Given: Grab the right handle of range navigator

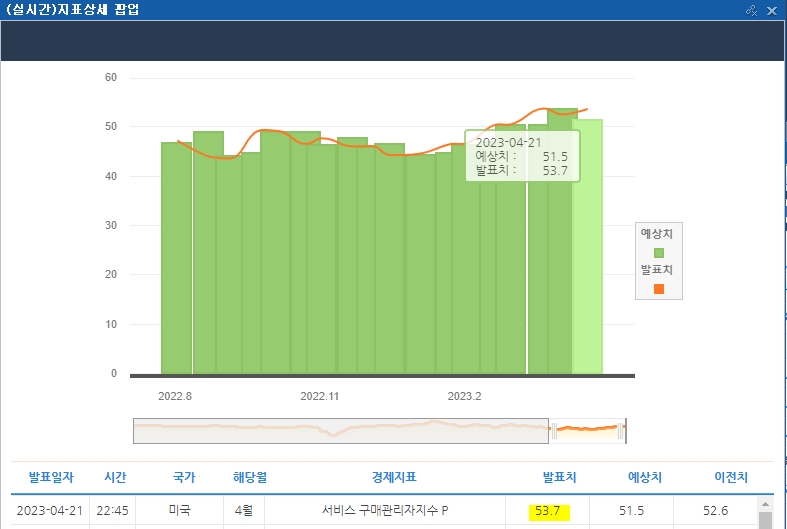Looking at the screenshot, I should click(x=621, y=431).
